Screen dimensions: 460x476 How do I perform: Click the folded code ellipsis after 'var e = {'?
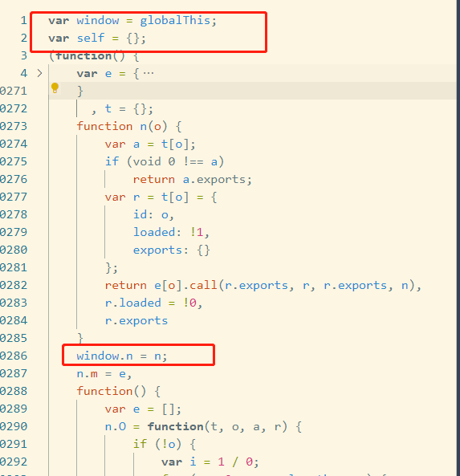pyautogui.click(x=149, y=73)
